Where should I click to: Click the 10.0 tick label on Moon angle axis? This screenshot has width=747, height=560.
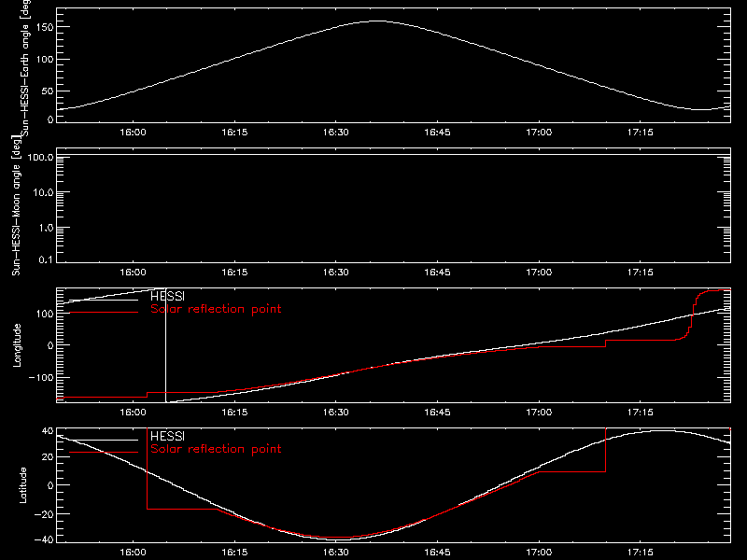43,192
